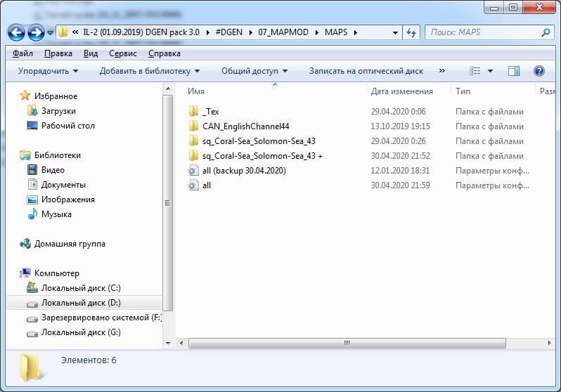
Task: Go to IL-2 DGEN pack 3.0 breadcrumb
Action: [141, 32]
